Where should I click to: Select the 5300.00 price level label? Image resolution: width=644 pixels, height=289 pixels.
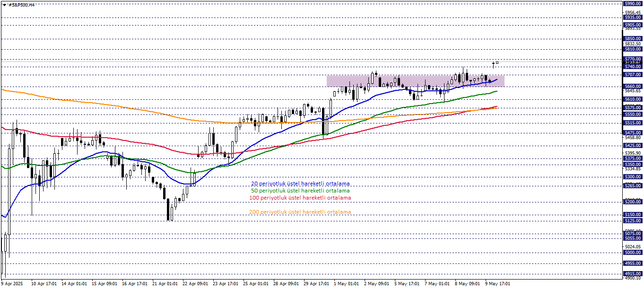[x=633, y=177]
